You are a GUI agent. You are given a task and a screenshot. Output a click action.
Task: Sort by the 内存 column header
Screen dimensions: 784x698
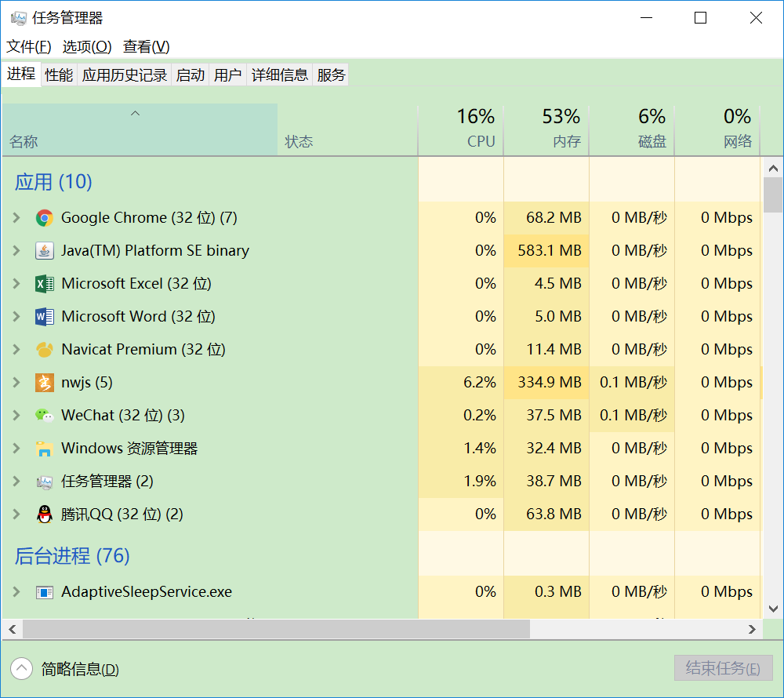coord(546,130)
